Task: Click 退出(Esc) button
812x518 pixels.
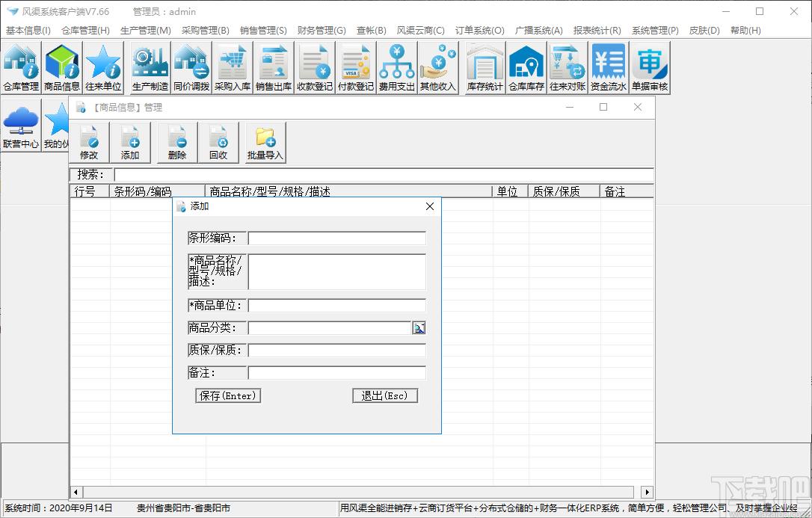Action: pyautogui.click(x=385, y=396)
